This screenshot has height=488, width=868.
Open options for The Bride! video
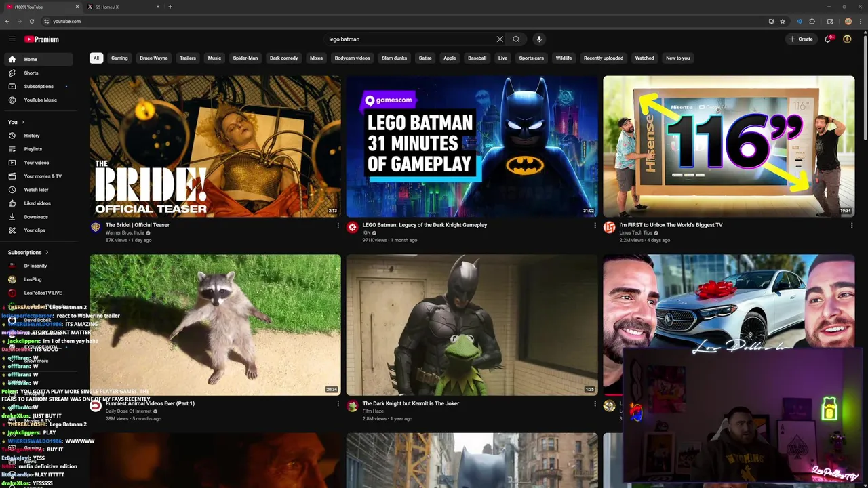pyautogui.click(x=338, y=225)
